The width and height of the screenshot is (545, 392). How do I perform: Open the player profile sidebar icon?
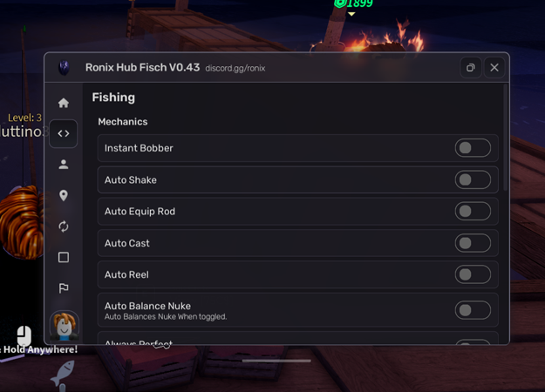click(x=64, y=165)
